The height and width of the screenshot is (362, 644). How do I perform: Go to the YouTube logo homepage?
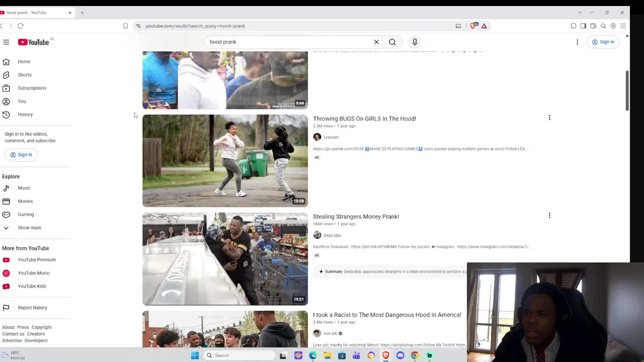[34, 42]
